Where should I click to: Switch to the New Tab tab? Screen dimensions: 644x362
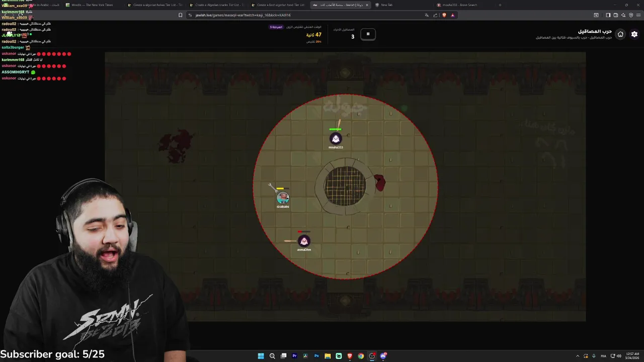(x=402, y=5)
